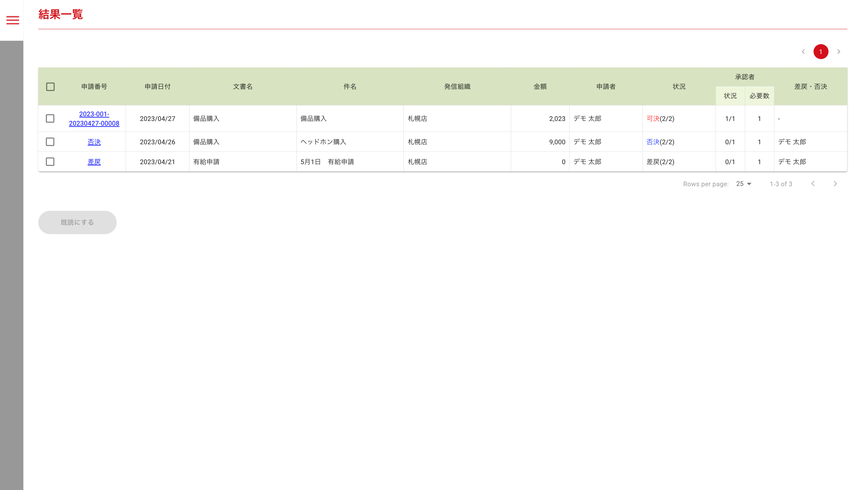Screen dimensions: 868x490
Task: Go to next page in table footer
Action: 835,183
